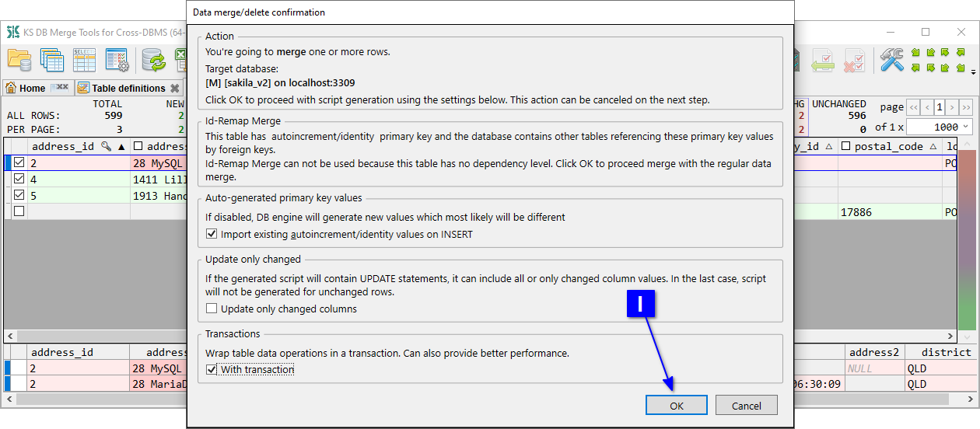
Task: Uncheck the With transaction checkbox
Action: [x=212, y=370]
